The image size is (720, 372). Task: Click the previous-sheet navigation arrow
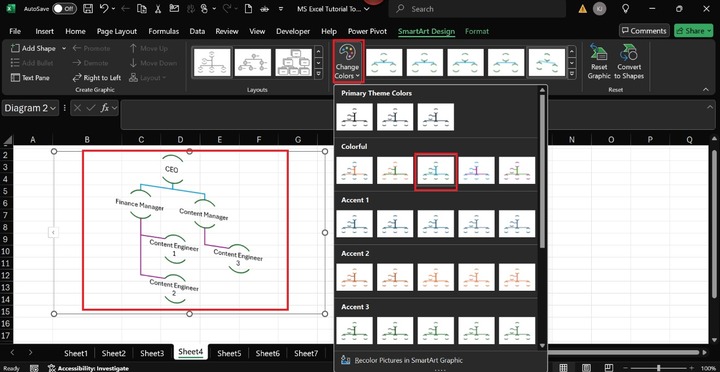pos(12,353)
